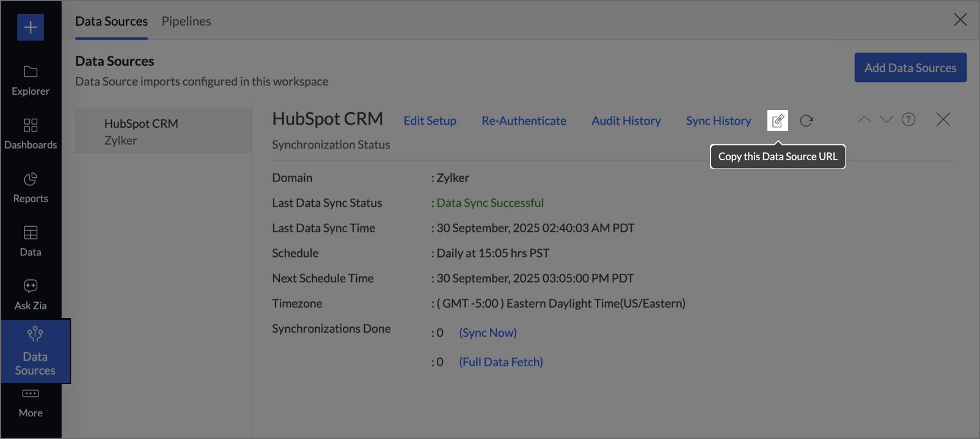Open Explorer from the sidebar
Screen dimensions: 980x439
(x=31, y=80)
